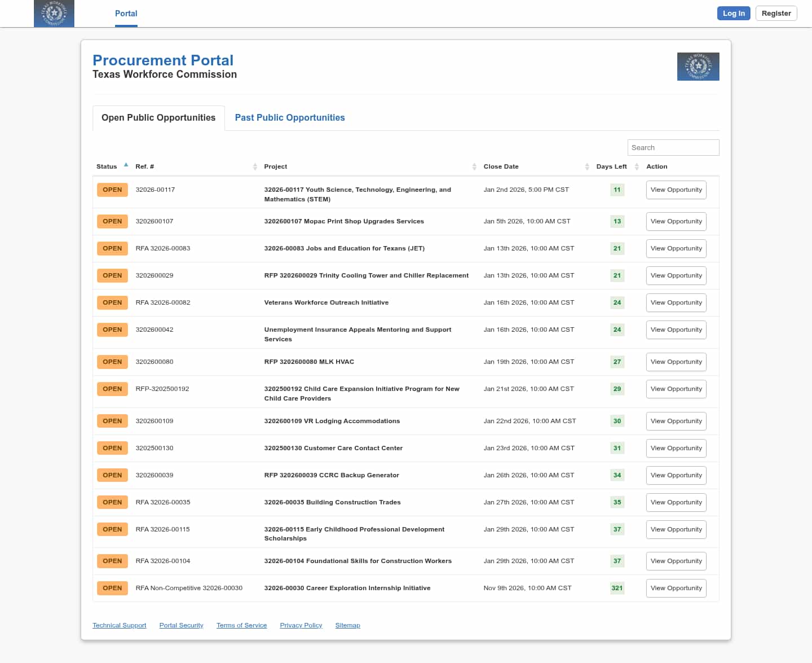
Task: Open the Privacy Policy footer link
Action: [x=301, y=625]
